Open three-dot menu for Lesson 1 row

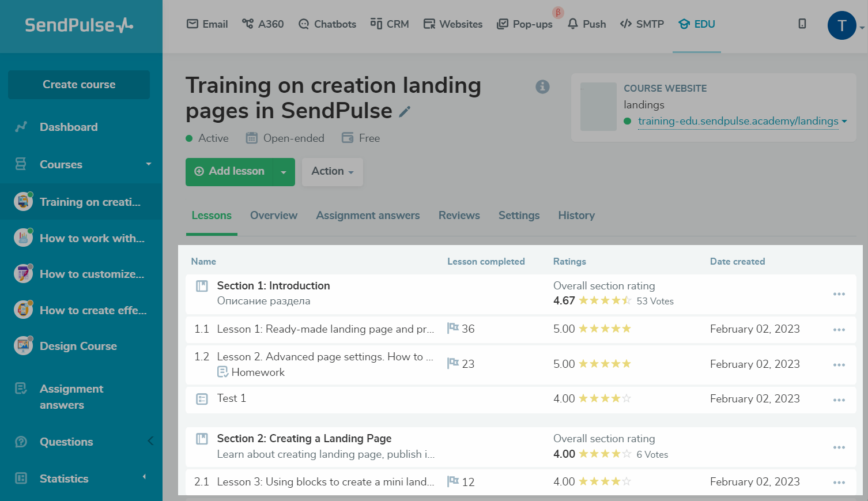pyautogui.click(x=839, y=330)
